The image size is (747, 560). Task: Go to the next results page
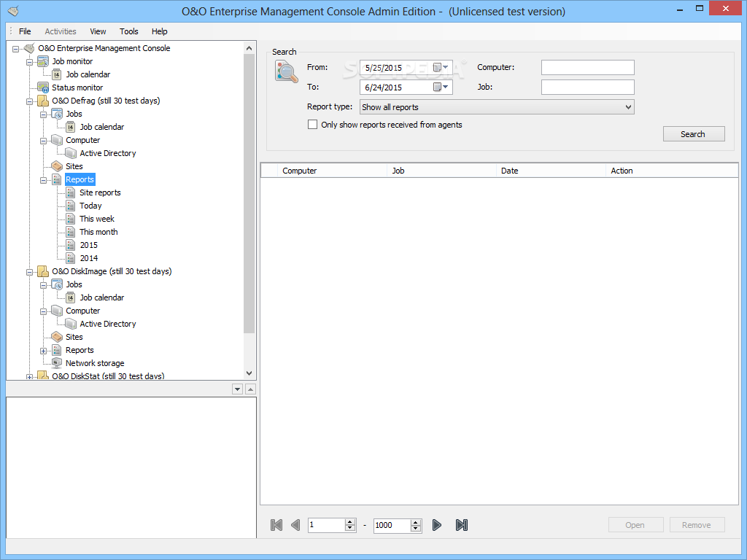(436, 525)
